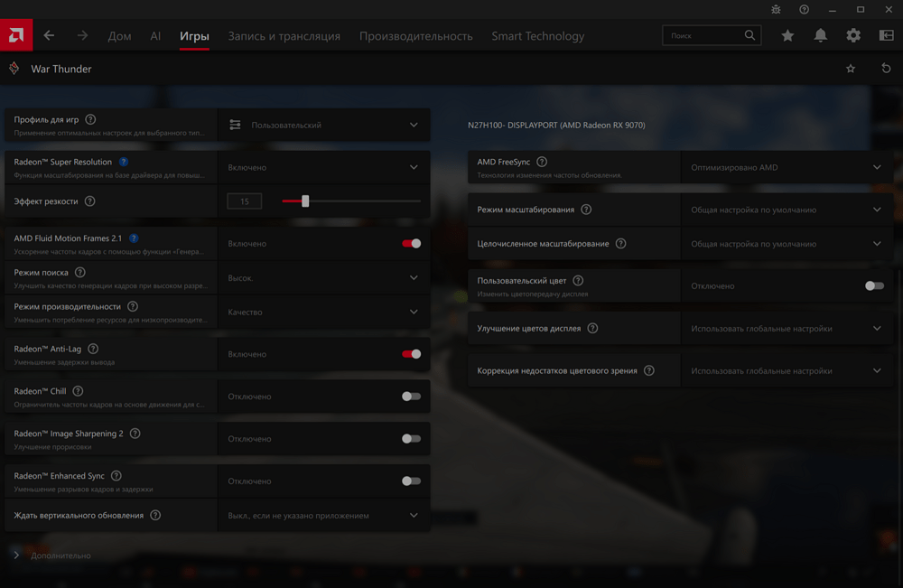Switch to the AI tab

(155, 36)
